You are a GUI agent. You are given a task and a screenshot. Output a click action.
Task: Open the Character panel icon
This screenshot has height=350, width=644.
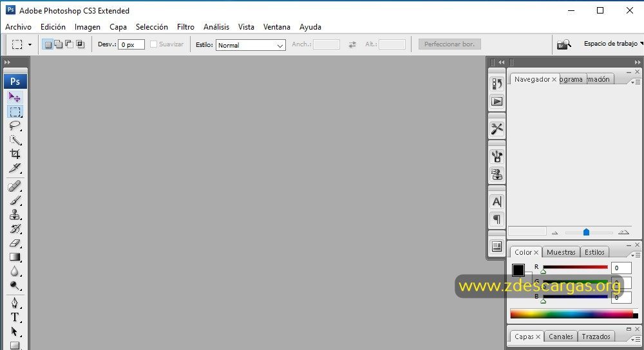click(497, 201)
